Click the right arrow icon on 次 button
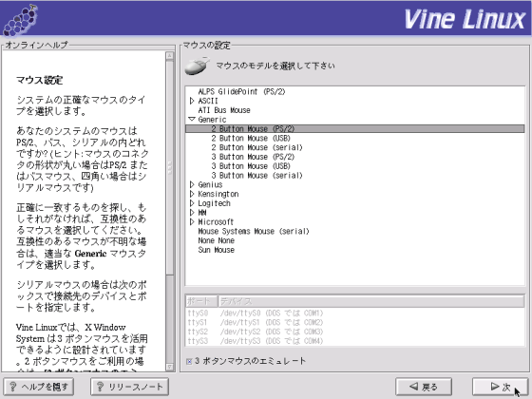Viewport: 532px width, 399px height. point(495,386)
